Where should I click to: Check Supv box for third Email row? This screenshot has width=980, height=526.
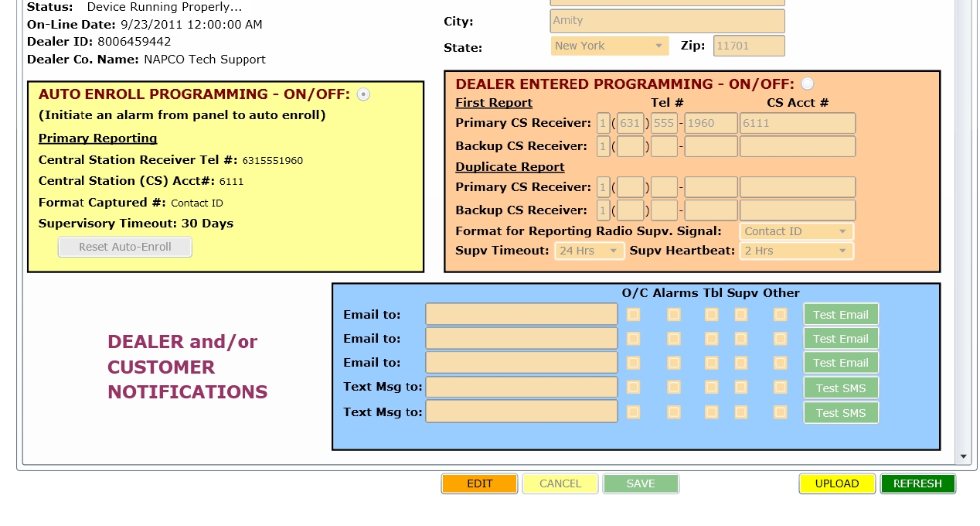coord(740,363)
